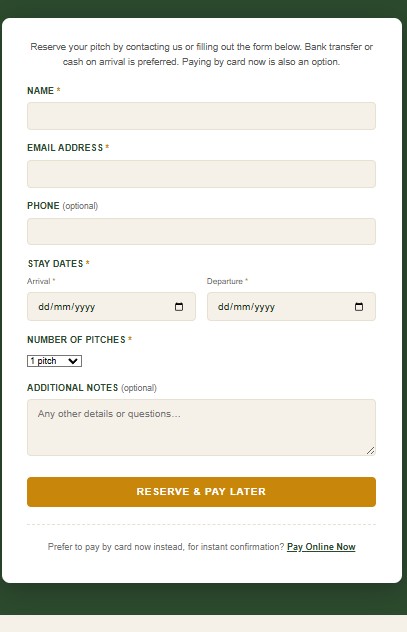Select the day segment of Departure date

point(223,307)
